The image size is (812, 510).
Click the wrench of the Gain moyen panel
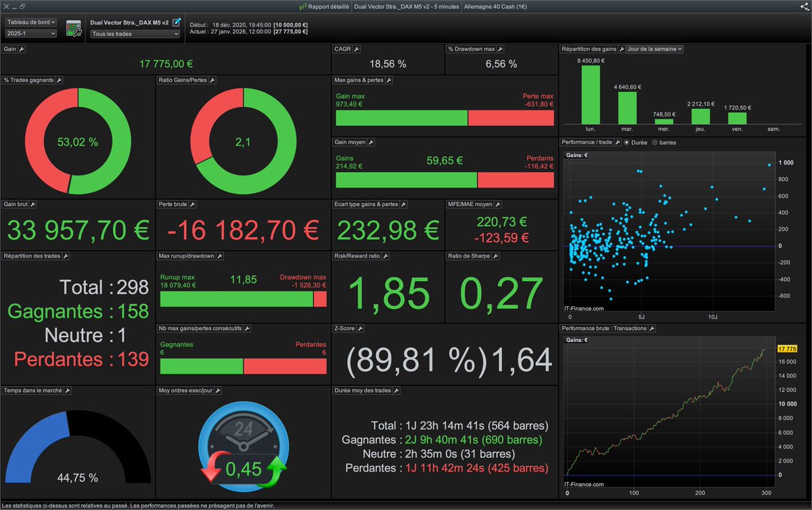coord(371,142)
